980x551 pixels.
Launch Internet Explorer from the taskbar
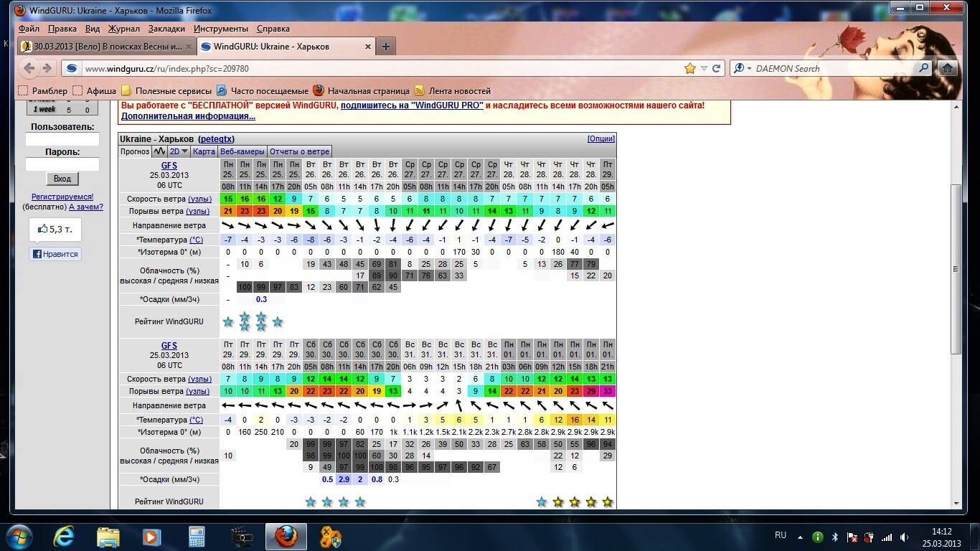64,536
